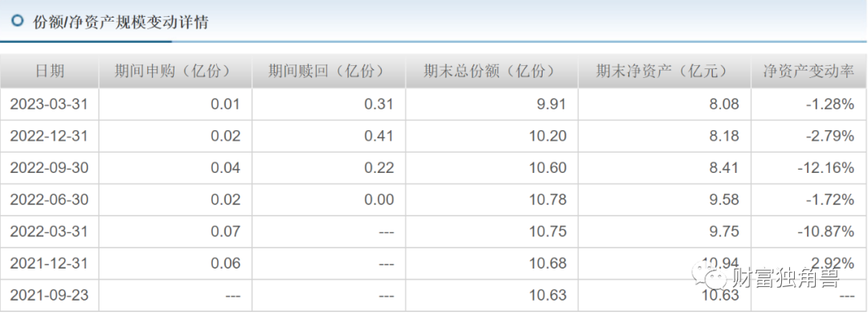The image size is (868, 316).
Task: Click the 期末净资产（亿元） column header
Action: (x=665, y=72)
